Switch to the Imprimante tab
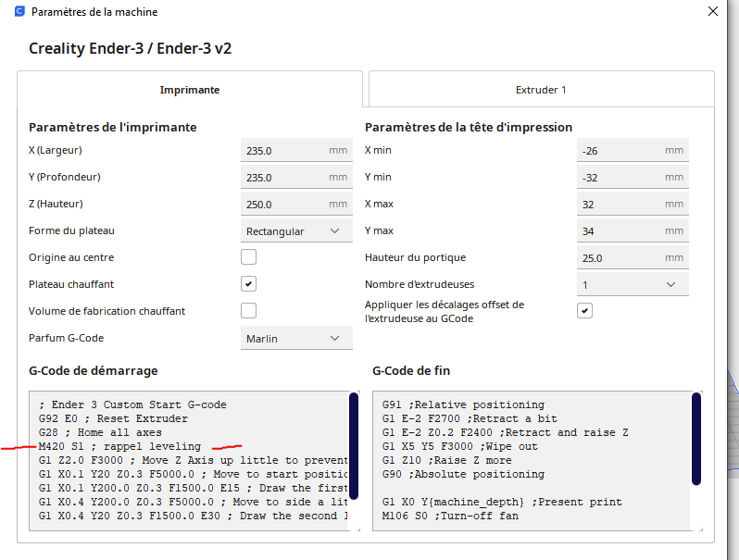This screenshot has width=739, height=560. coord(190,90)
